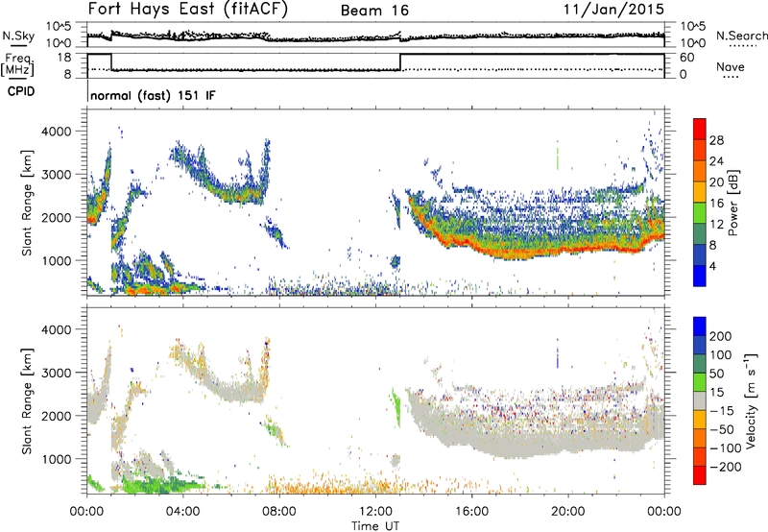This screenshot has width=768, height=532.
Task: Click the velocity colorbar value -50
Action: 722,429
